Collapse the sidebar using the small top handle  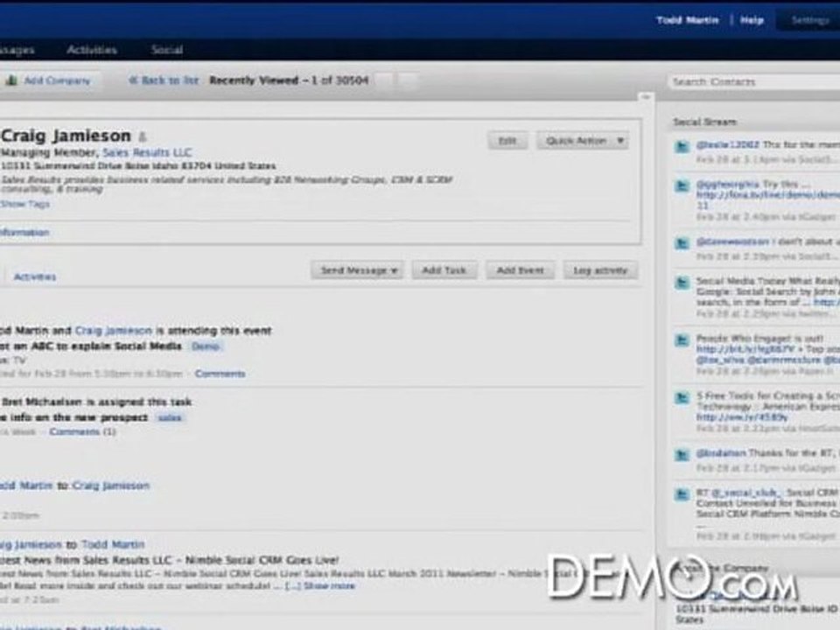tap(646, 97)
